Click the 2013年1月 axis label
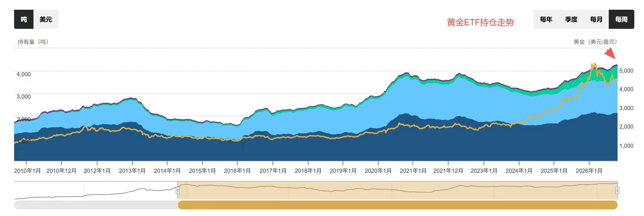Viewport: 644px width, 216px height. click(x=132, y=171)
